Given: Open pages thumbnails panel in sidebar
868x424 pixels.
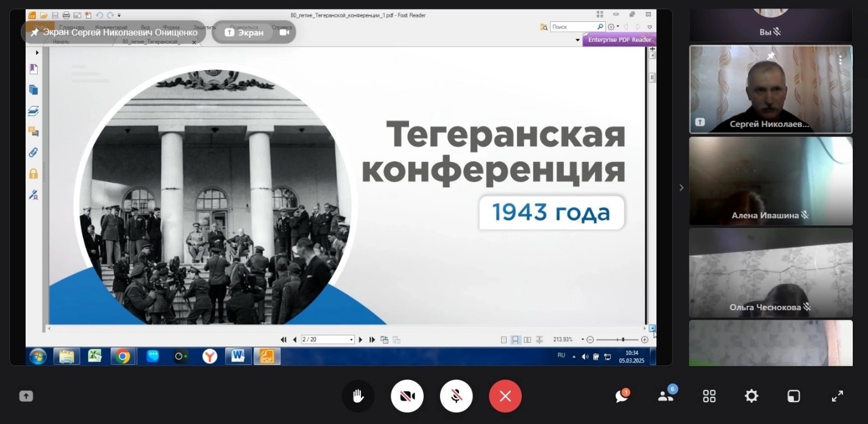Looking at the screenshot, I should click(x=34, y=90).
